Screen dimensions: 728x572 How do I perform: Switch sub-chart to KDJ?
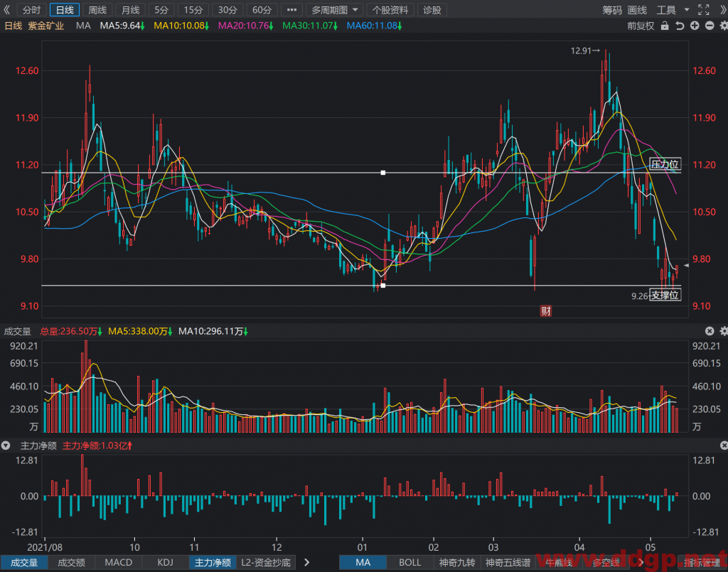[x=165, y=562]
